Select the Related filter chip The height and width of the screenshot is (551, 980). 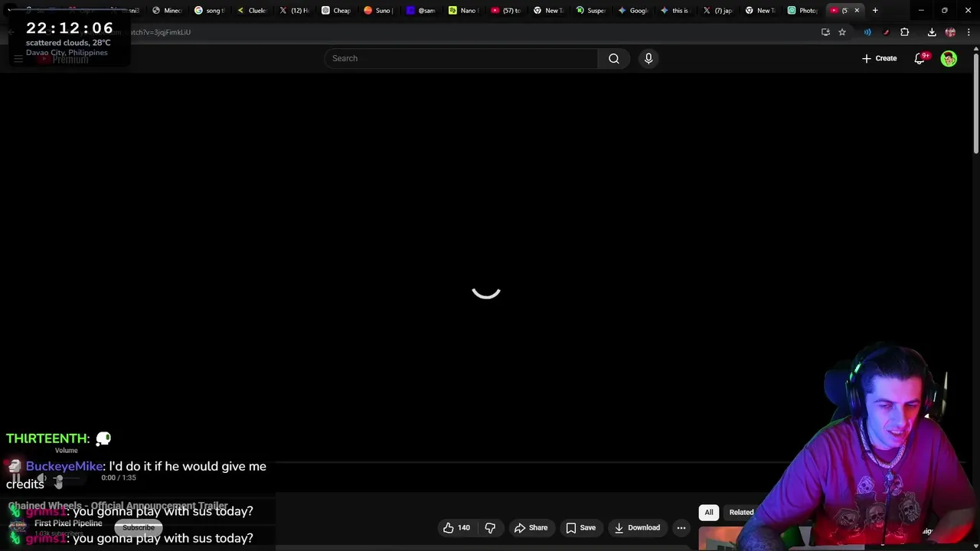(x=741, y=512)
